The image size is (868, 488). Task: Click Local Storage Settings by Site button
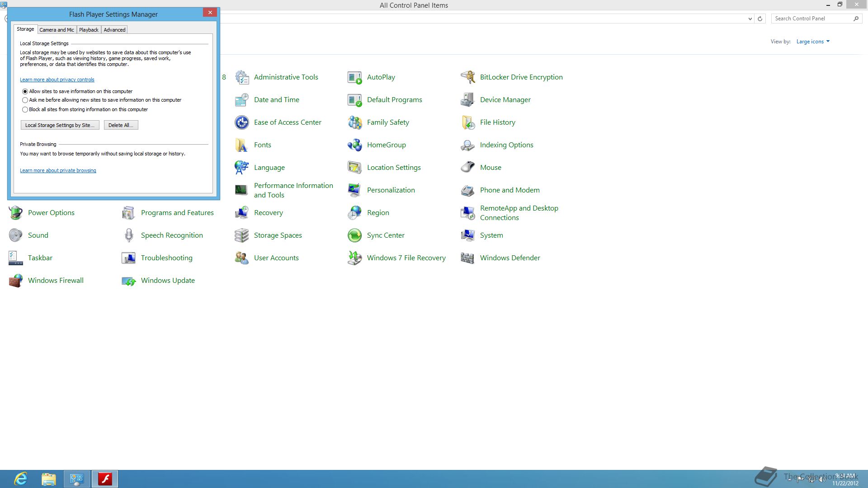coord(60,125)
